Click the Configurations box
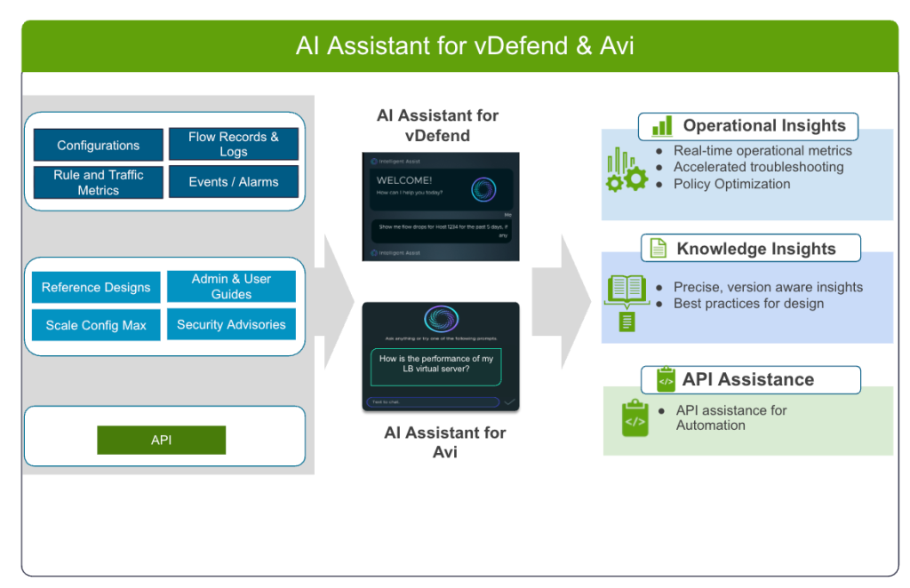The height and width of the screenshot is (588, 910). (x=98, y=145)
